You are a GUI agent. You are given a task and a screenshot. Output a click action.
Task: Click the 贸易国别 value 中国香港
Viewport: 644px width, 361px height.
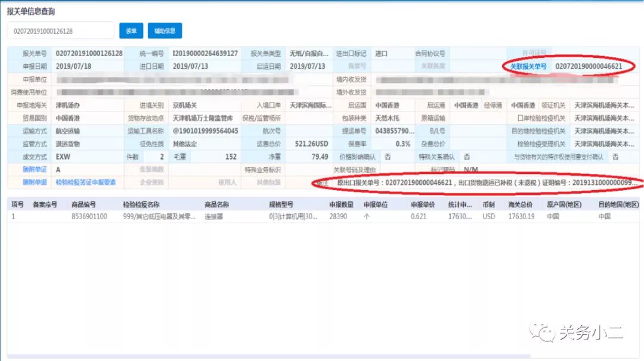click(x=68, y=118)
